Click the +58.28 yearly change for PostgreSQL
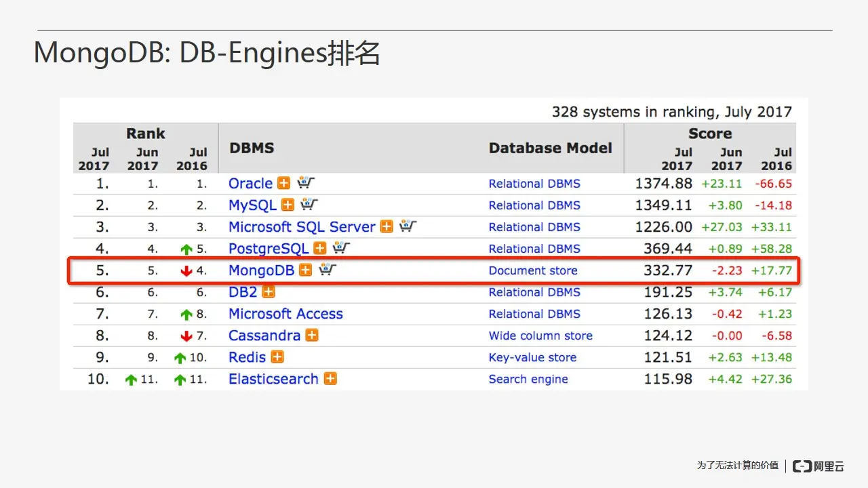Image resolution: width=868 pixels, height=488 pixels. point(772,249)
